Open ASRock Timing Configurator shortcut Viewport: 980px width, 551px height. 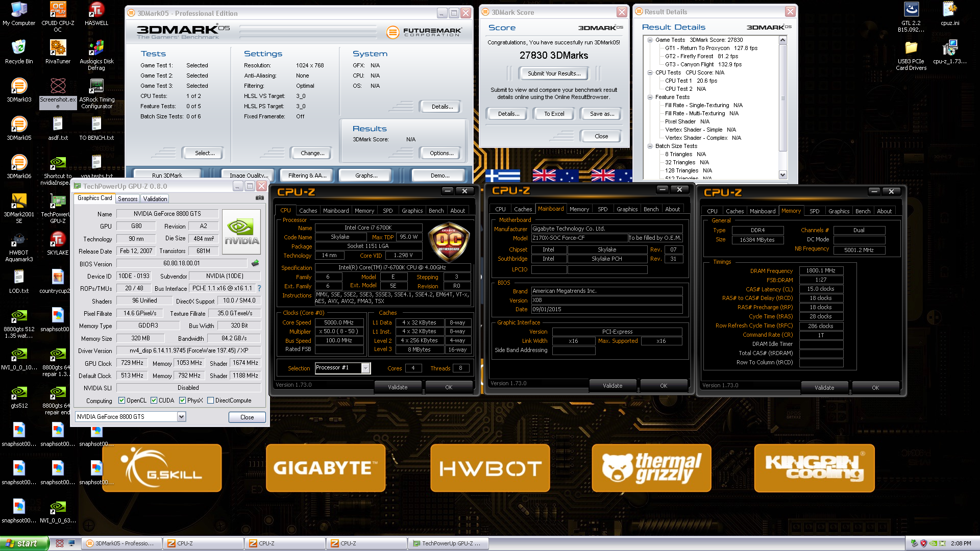tap(96, 93)
